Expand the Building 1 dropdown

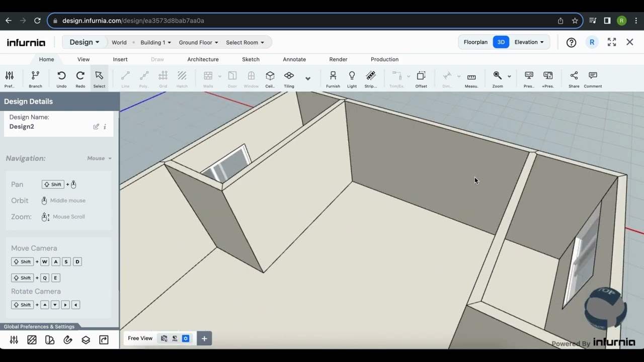click(x=155, y=43)
